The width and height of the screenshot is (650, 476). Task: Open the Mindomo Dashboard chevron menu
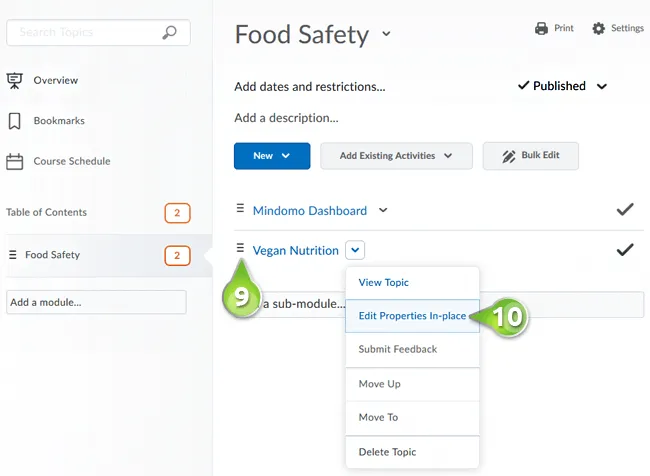(x=383, y=210)
